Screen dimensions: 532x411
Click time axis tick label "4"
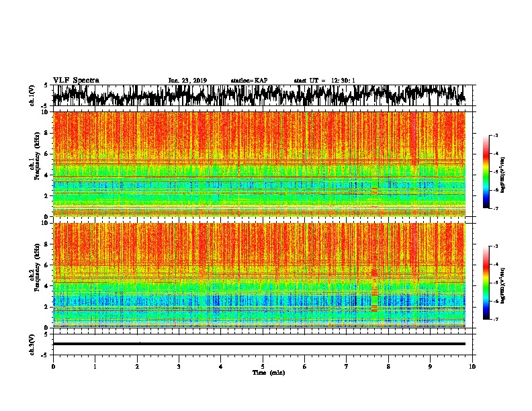[221, 366]
